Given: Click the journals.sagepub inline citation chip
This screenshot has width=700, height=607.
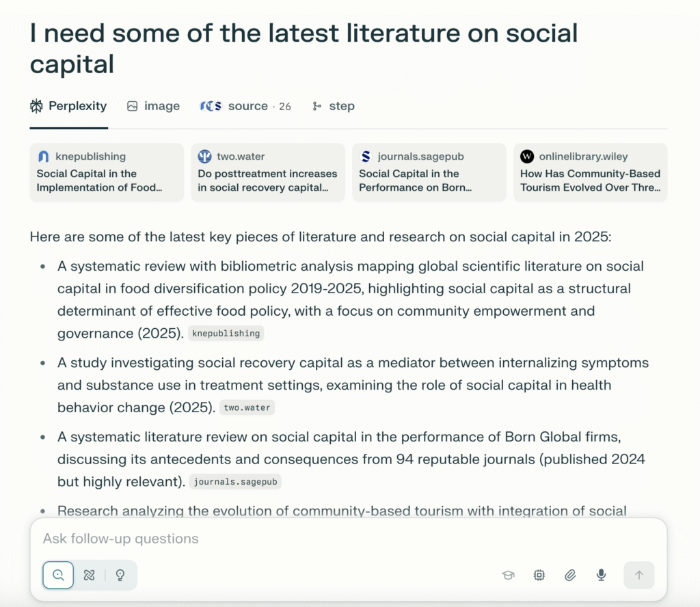Looking at the screenshot, I should (x=235, y=482).
